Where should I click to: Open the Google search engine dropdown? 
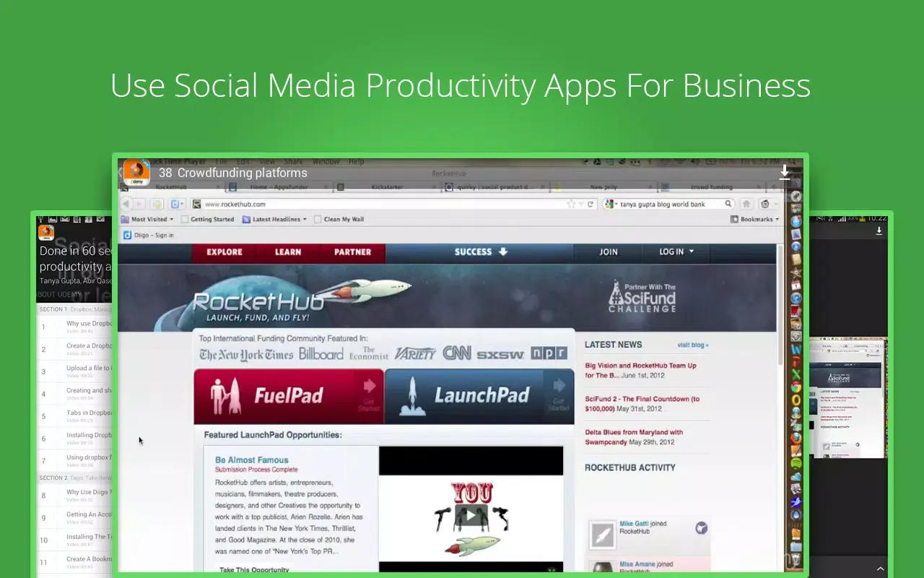pos(611,204)
